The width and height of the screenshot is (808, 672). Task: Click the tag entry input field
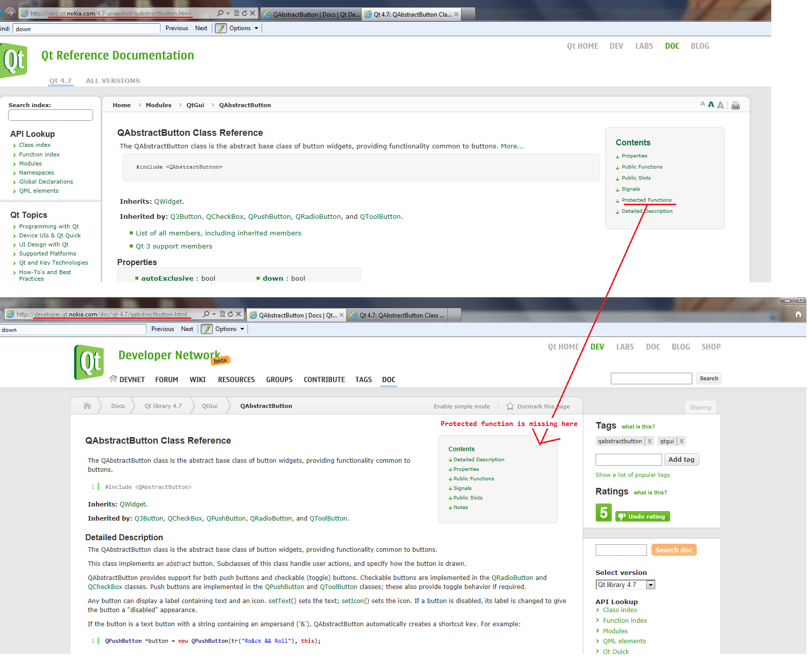coord(628,459)
